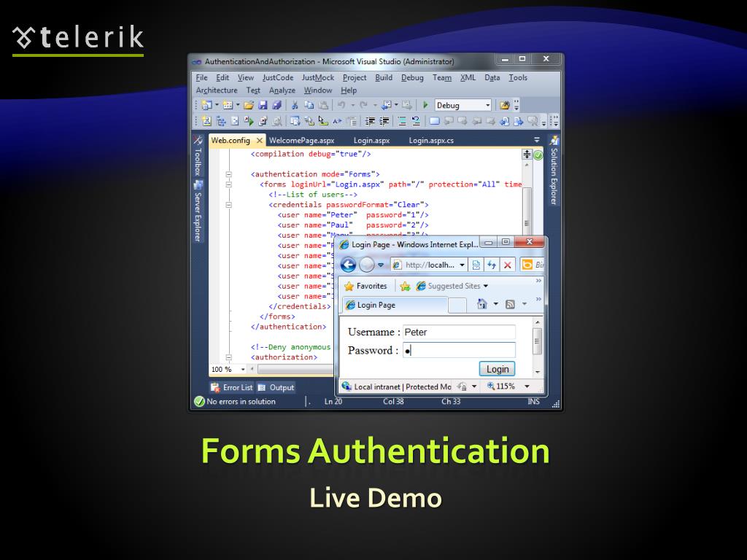This screenshot has width=747, height=560.
Task: Open the Error List panel tab
Action: click(232, 387)
